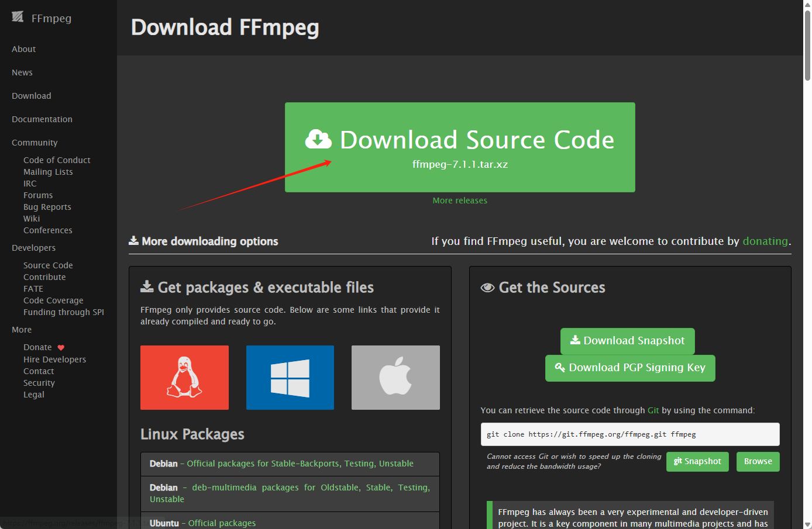Image resolution: width=812 pixels, height=529 pixels.
Task: Open Bug Reports under Community
Action: pyautogui.click(x=47, y=206)
